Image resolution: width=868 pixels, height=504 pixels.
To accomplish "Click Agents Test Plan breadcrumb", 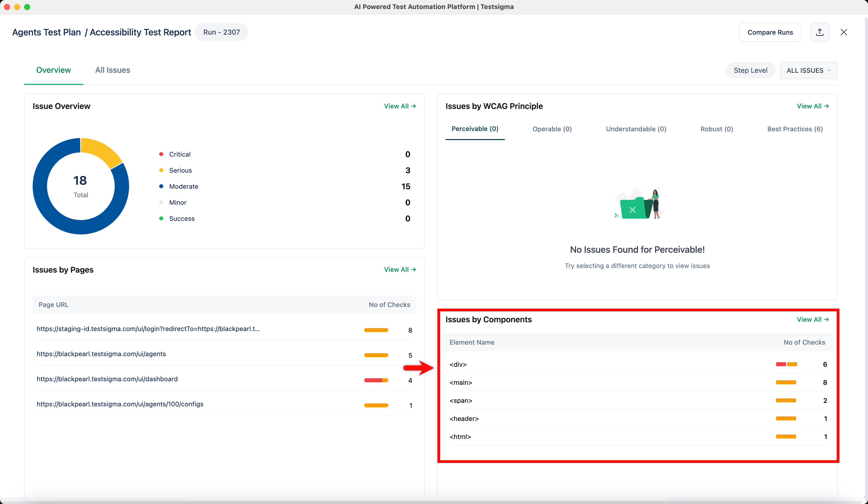I will coord(46,32).
